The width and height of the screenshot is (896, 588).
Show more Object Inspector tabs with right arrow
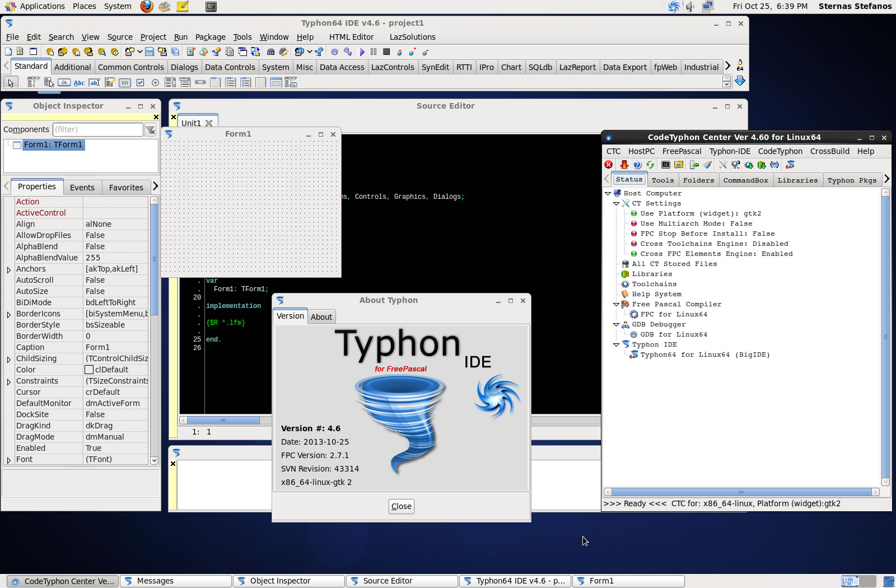click(155, 186)
